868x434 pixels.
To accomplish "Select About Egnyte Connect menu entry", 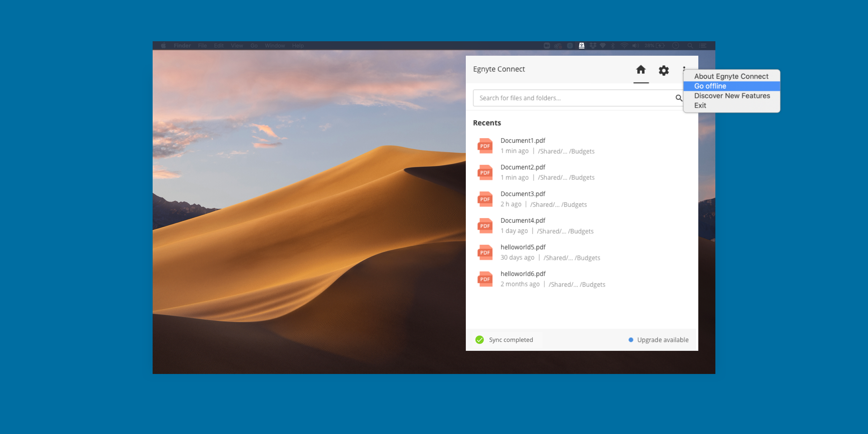I will [731, 76].
